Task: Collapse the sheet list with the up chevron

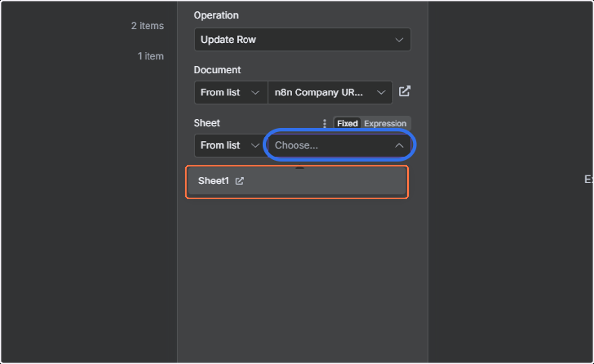Action: (399, 145)
